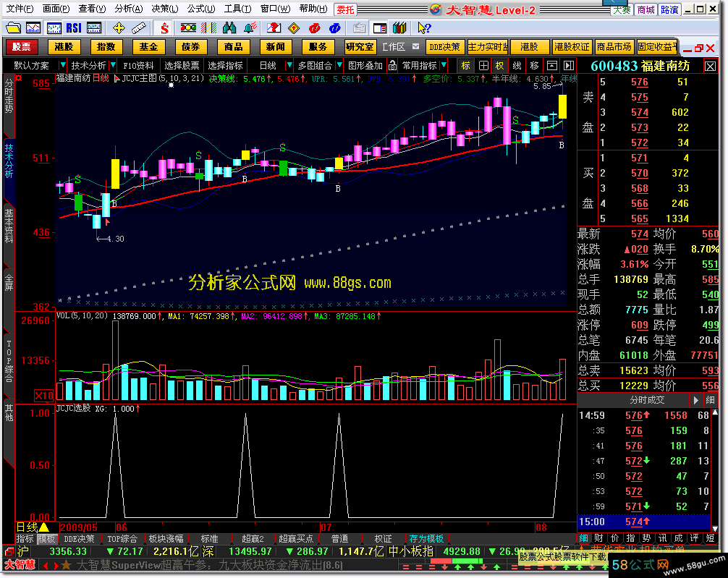Click the DDE决策 workspace button

tap(444, 47)
